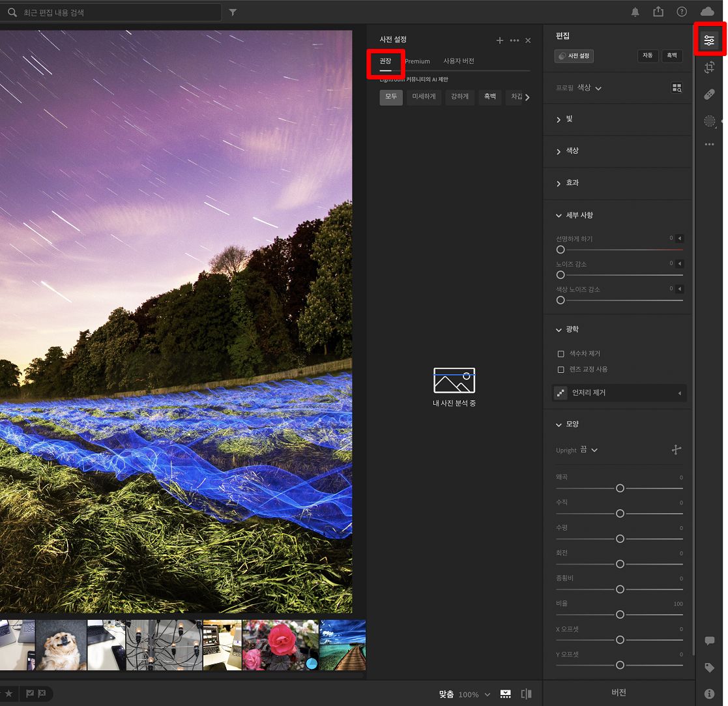This screenshot has height=706, width=728.
Task: Select the Healing brush tool
Action: [709, 95]
